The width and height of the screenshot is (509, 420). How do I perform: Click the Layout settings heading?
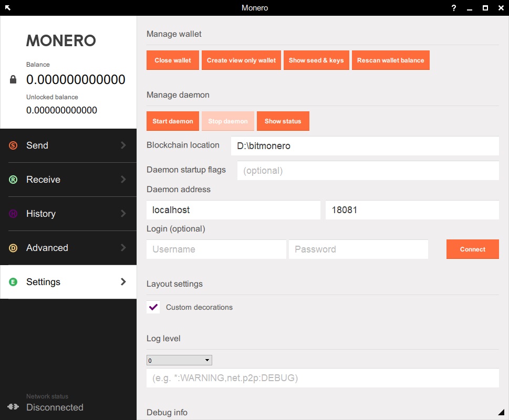[x=174, y=284]
